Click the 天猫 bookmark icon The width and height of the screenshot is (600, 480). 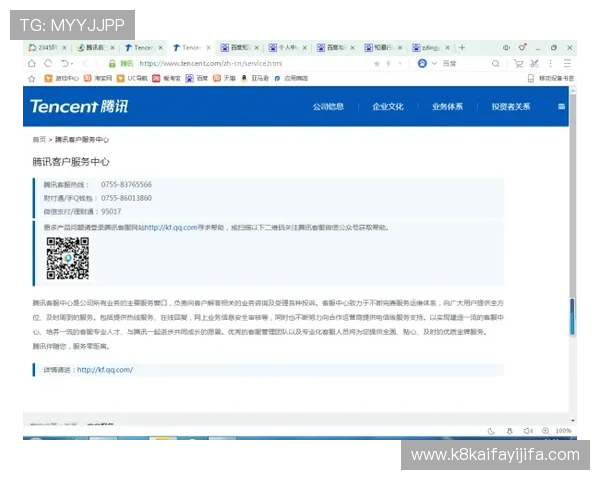pos(217,78)
